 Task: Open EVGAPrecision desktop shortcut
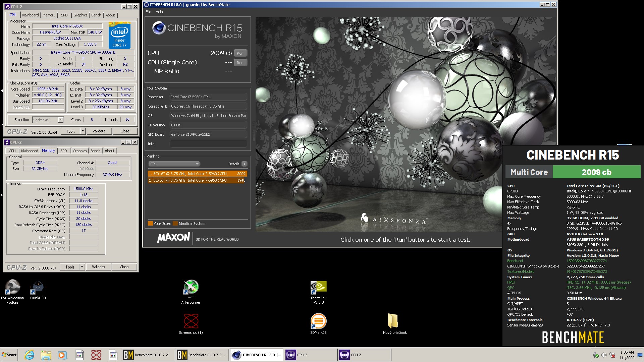point(13,292)
